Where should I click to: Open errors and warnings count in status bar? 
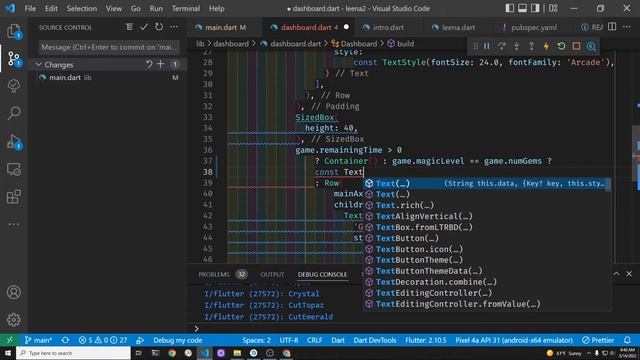click(x=103, y=340)
